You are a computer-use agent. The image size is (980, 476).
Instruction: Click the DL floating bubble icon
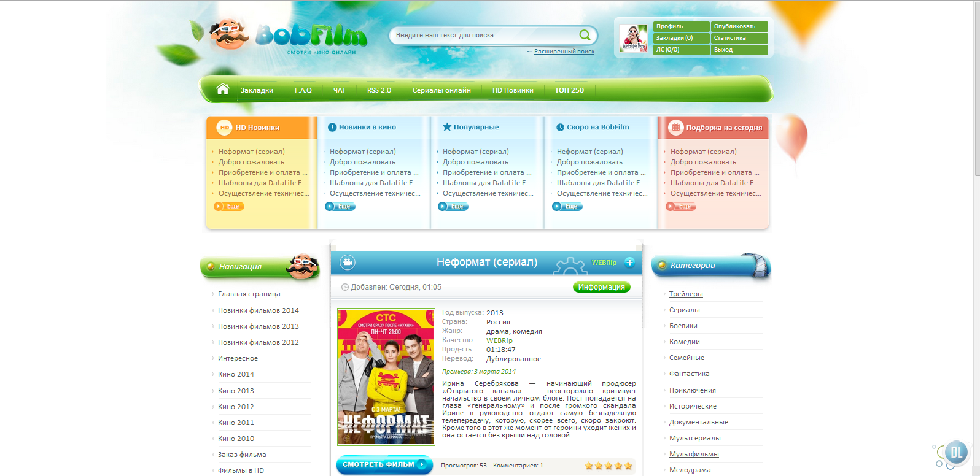tap(955, 453)
